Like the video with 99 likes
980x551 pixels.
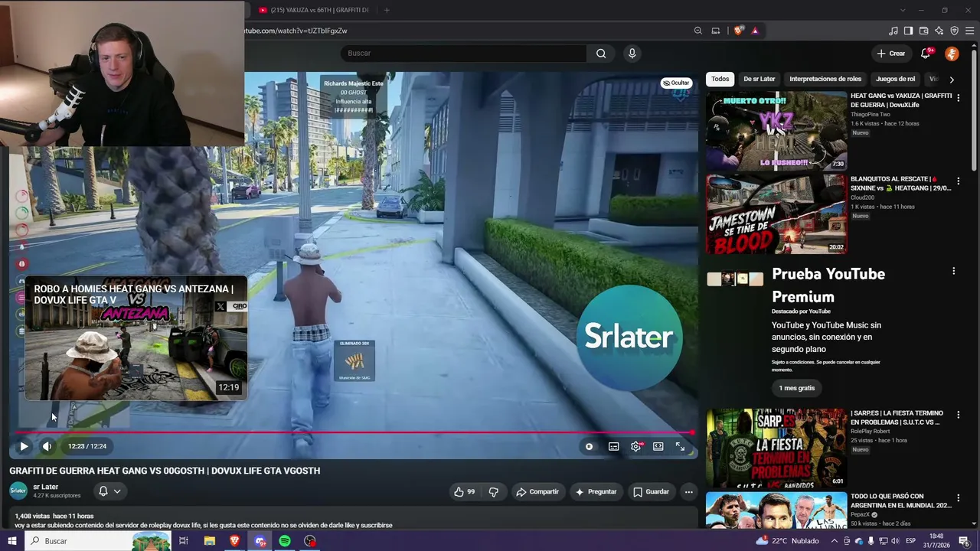pos(464,492)
